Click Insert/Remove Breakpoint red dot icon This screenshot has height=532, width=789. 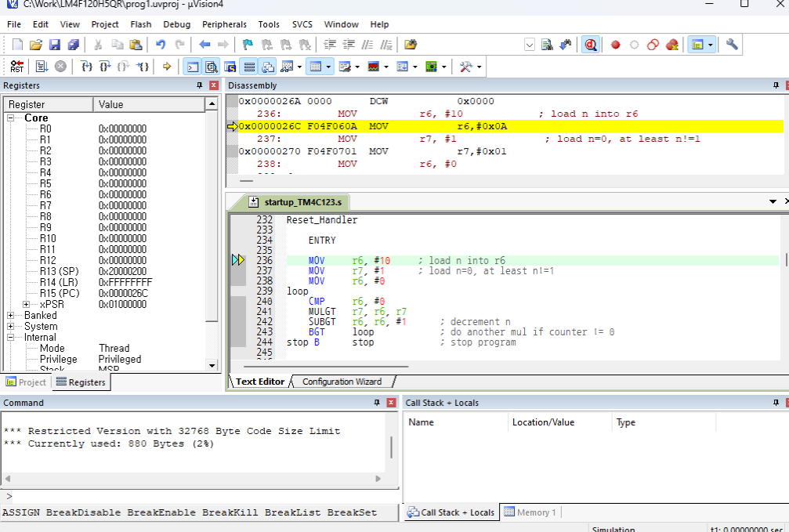click(x=616, y=45)
